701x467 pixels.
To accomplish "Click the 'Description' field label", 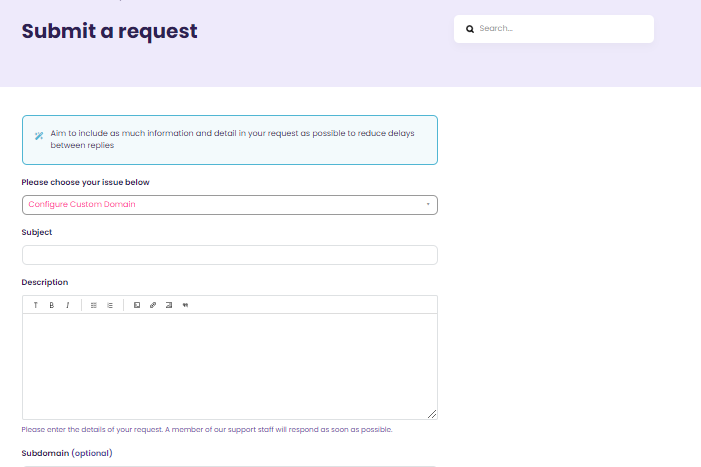I will pyautogui.click(x=45, y=282).
